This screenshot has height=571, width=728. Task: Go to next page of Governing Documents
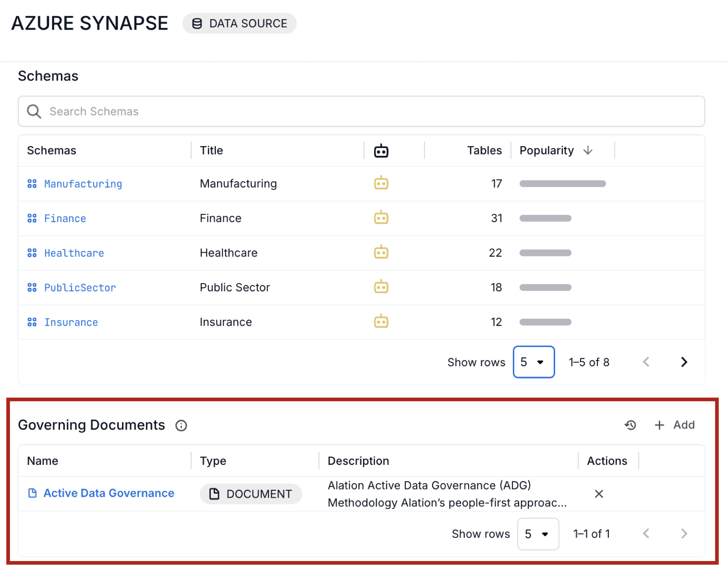pyautogui.click(x=684, y=534)
